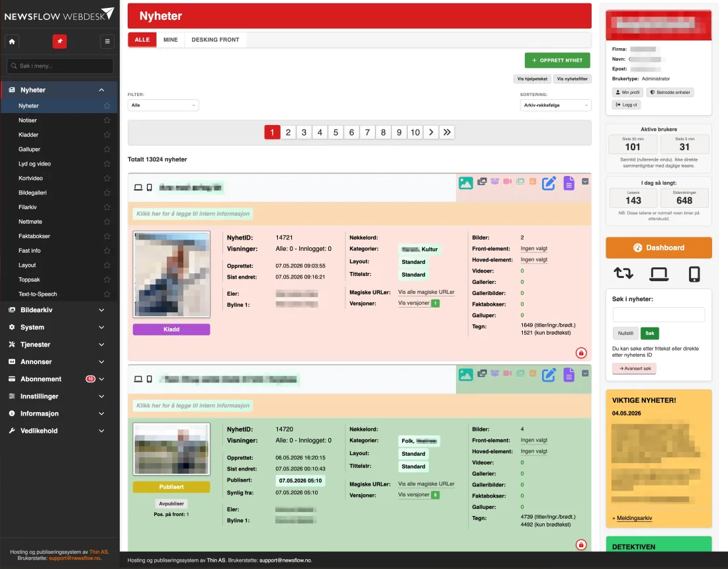Click poll chart icon for article 14721

click(533, 181)
